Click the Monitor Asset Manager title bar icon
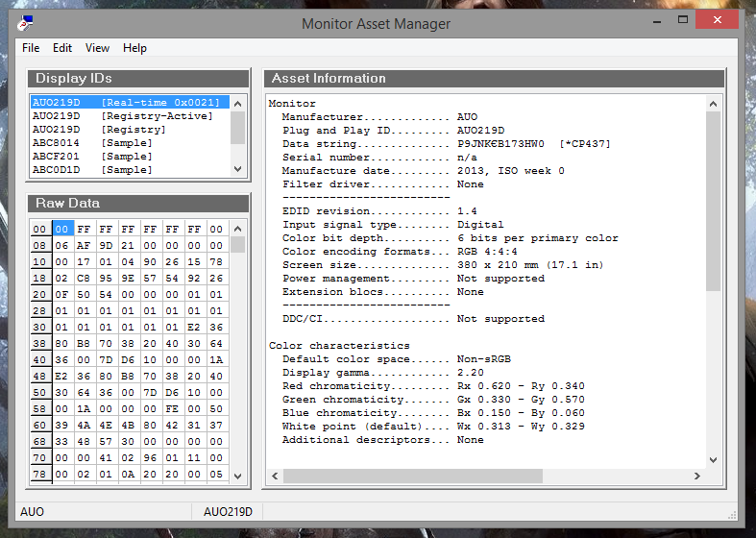 click(25, 23)
